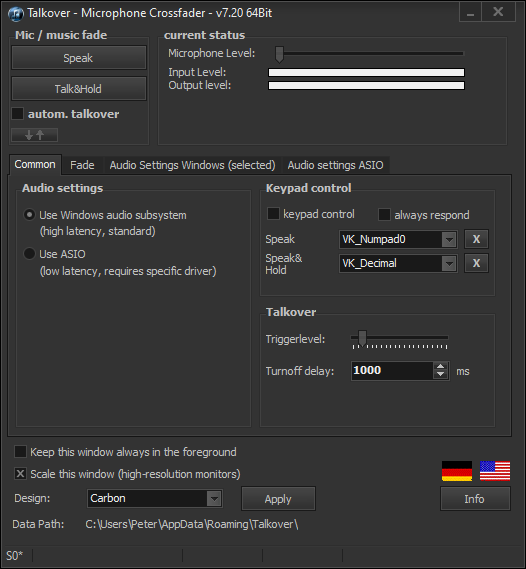Open the Info button
Viewport: 526px width, 569px height.
click(x=475, y=499)
